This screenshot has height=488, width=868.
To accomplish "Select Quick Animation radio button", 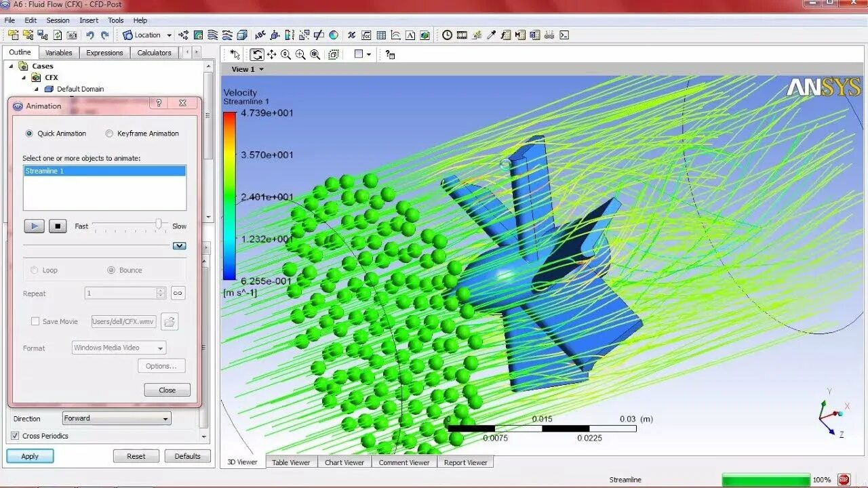I will (x=29, y=134).
